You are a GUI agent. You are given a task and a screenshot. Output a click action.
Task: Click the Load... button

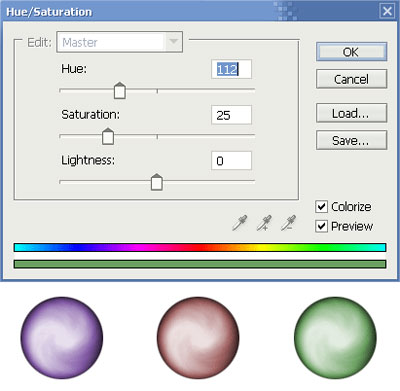(351, 113)
